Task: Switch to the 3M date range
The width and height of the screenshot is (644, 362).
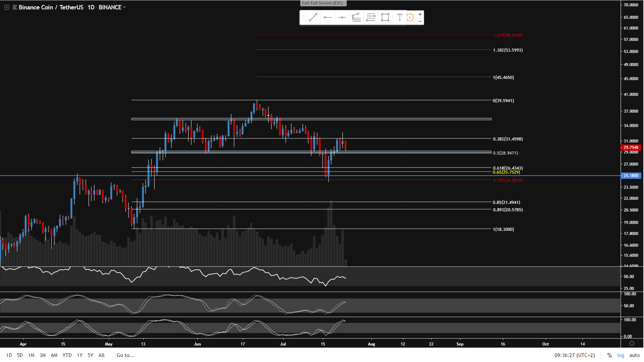Action: coord(43,355)
